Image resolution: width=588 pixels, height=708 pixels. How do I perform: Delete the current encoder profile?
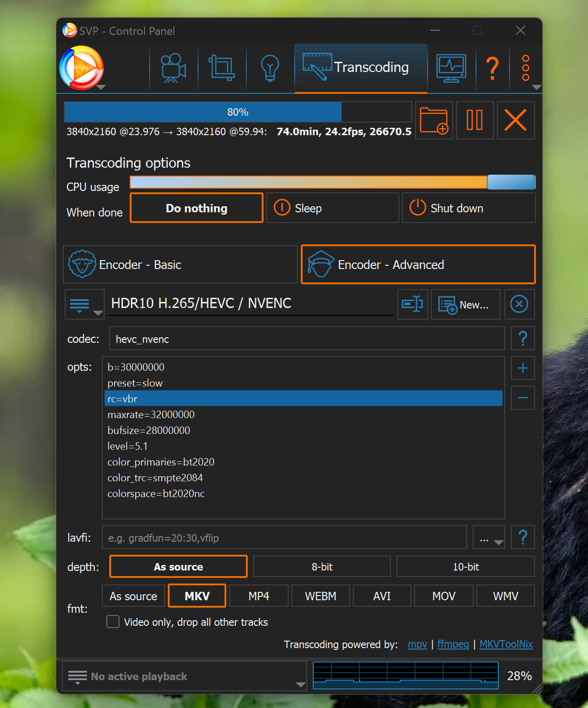(519, 304)
